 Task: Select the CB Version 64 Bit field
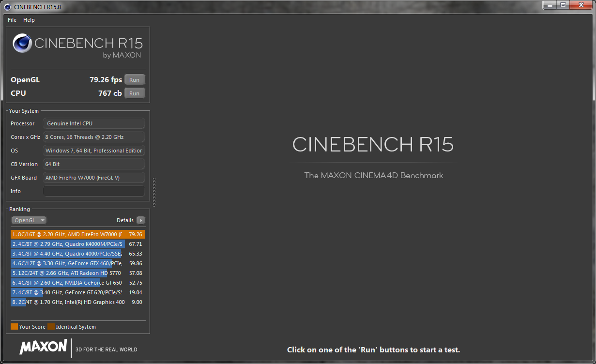[94, 164]
